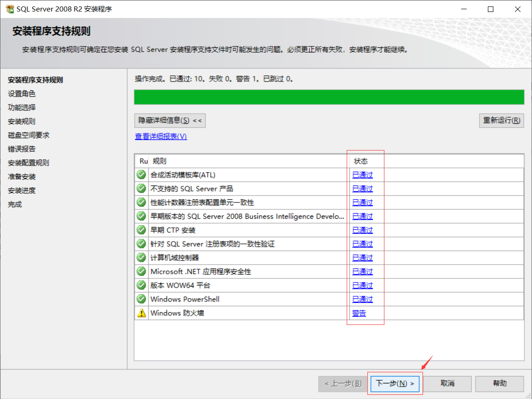The width and height of the screenshot is (532, 399).
Task: Click rule text Microsoft .NET 应用程序安全性
Action: [201, 272]
